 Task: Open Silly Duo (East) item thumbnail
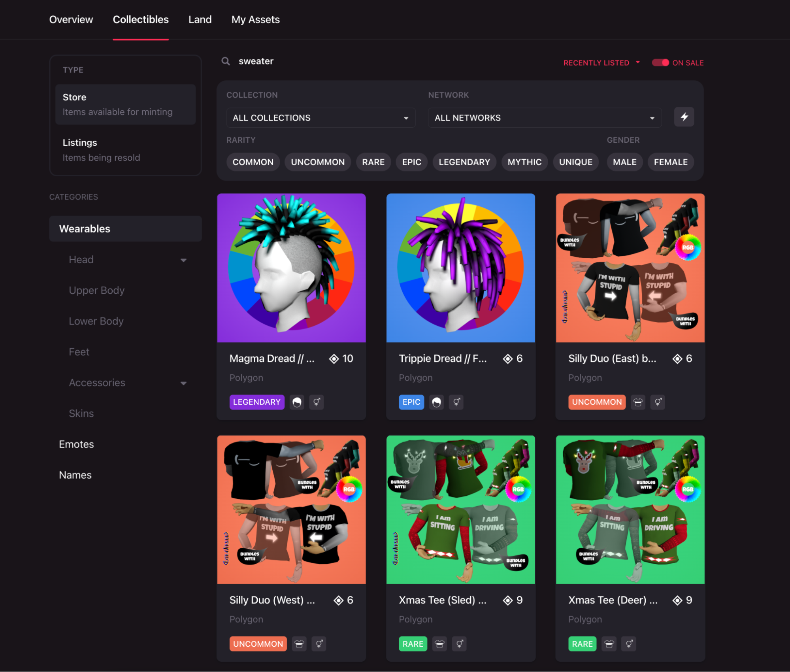pyautogui.click(x=630, y=268)
